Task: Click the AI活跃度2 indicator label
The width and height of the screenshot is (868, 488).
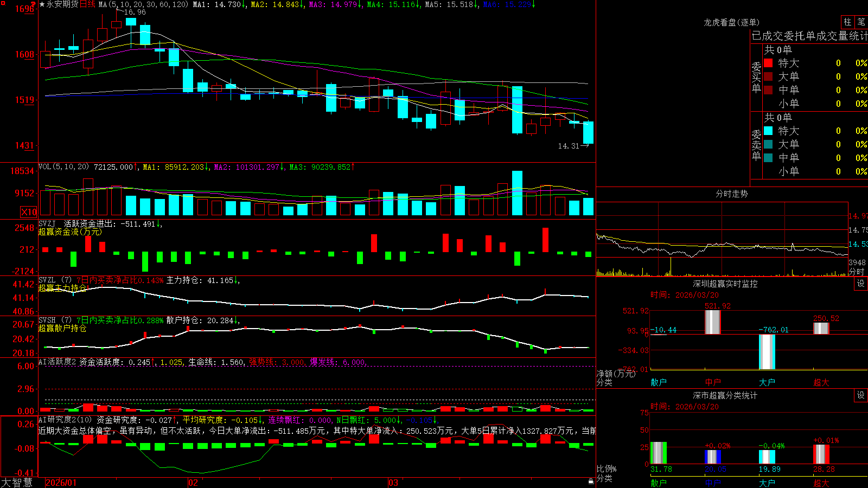Action: [x=57, y=362]
